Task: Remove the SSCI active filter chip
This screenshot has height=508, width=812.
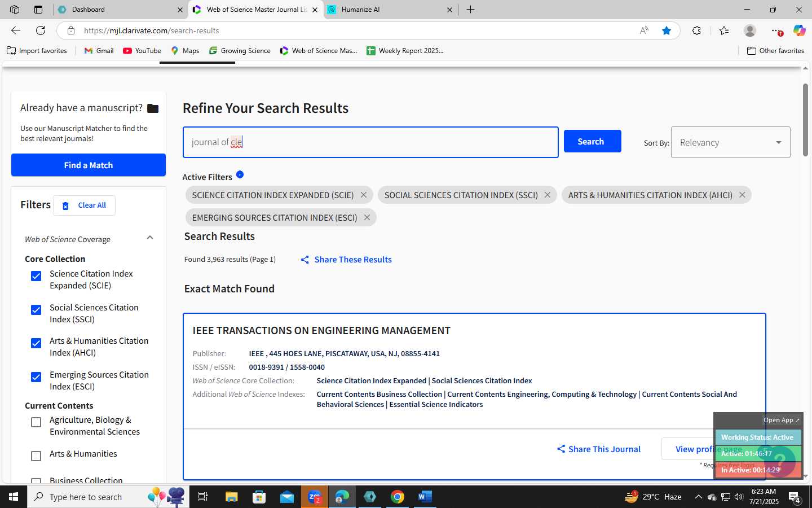Action: point(548,195)
